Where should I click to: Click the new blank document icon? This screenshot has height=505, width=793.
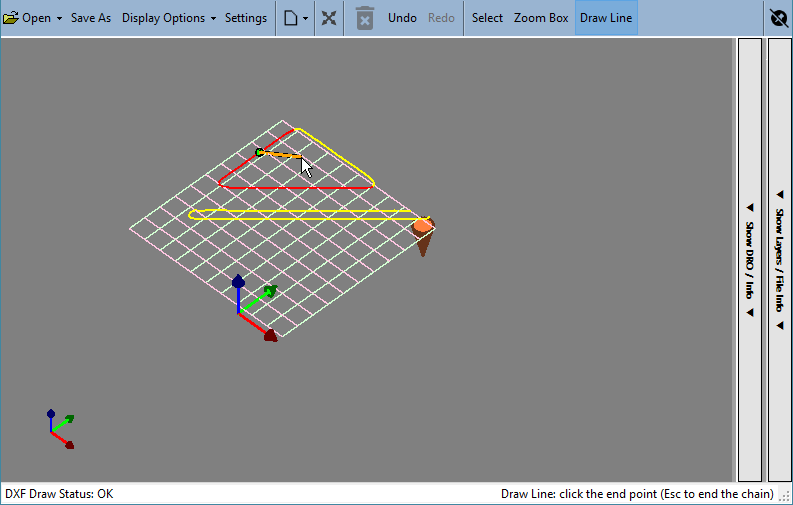290,18
